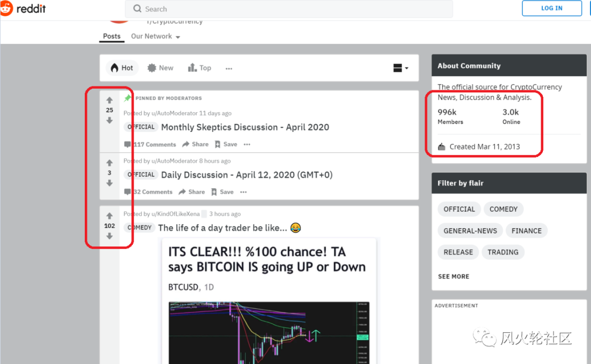Open Monthly Skeptics Discussion - April 2020 post
The width and height of the screenshot is (591, 364).
pyautogui.click(x=245, y=127)
